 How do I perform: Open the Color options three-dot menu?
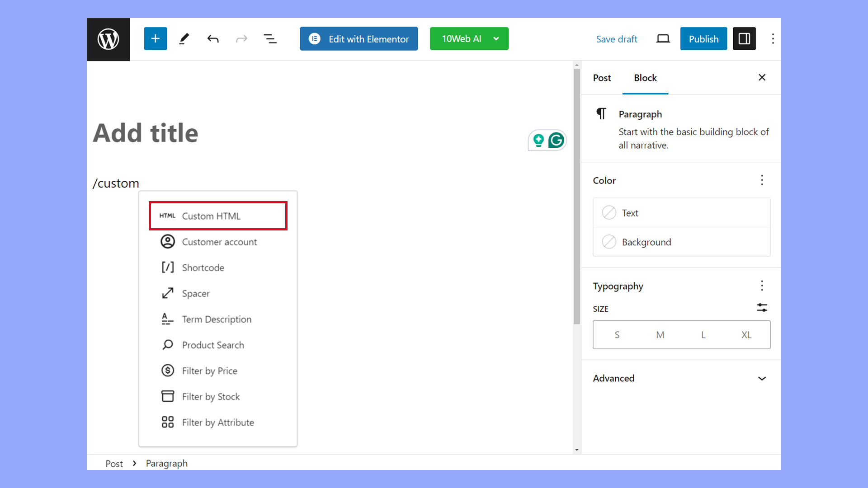762,180
